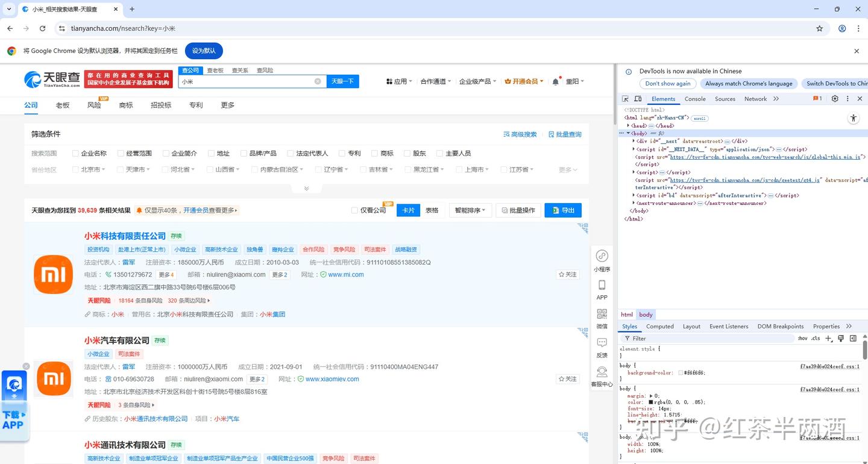Open a new browser tab with plus icon

pyautogui.click(x=132, y=9)
